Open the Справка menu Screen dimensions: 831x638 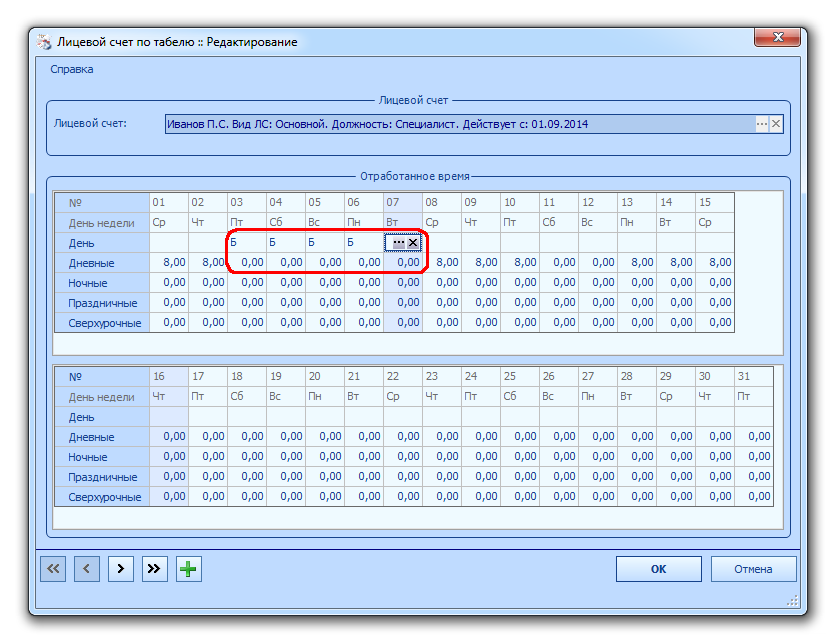pyautogui.click(x=72, y=69)
